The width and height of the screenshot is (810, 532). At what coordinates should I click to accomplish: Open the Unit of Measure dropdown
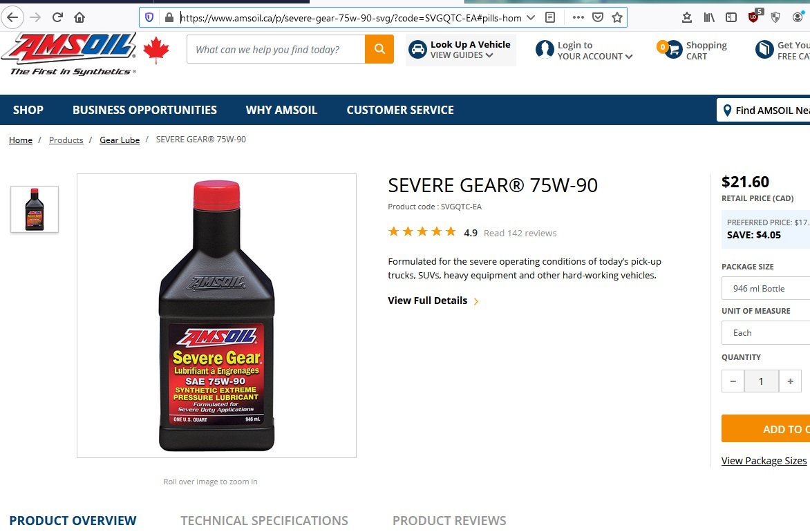[x=766, y=332]
